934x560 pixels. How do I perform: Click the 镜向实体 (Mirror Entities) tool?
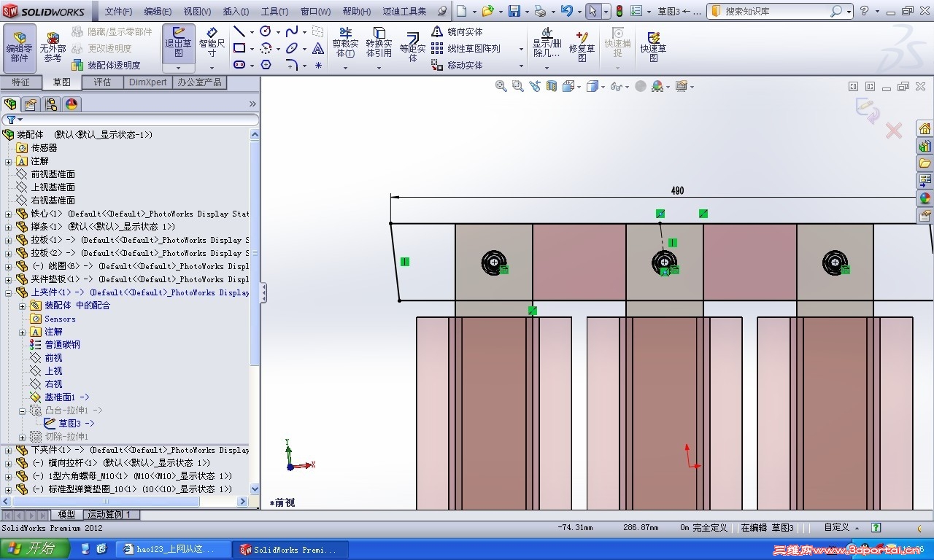(457, 31)
